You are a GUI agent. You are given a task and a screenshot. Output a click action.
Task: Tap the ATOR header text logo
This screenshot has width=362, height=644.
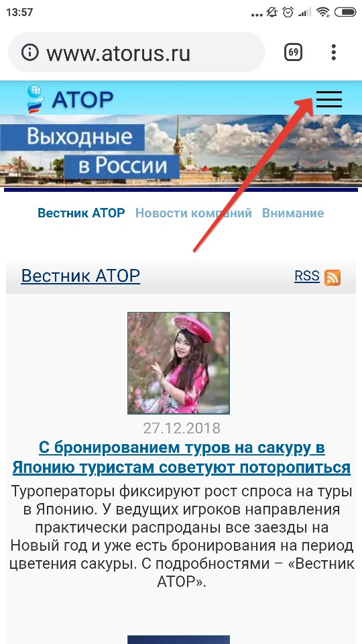click(x=82, y=99)
